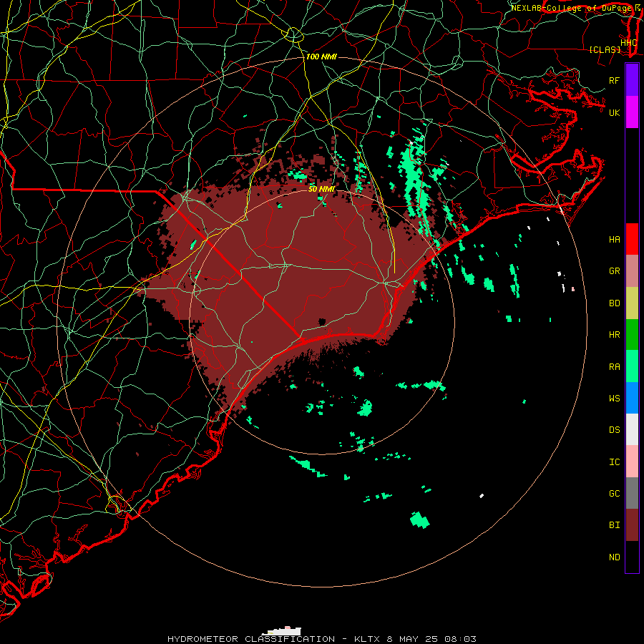The width and height of the screenshot is (644, 644).
Task: Click the red HA legend color block
Action: [632, 239]
